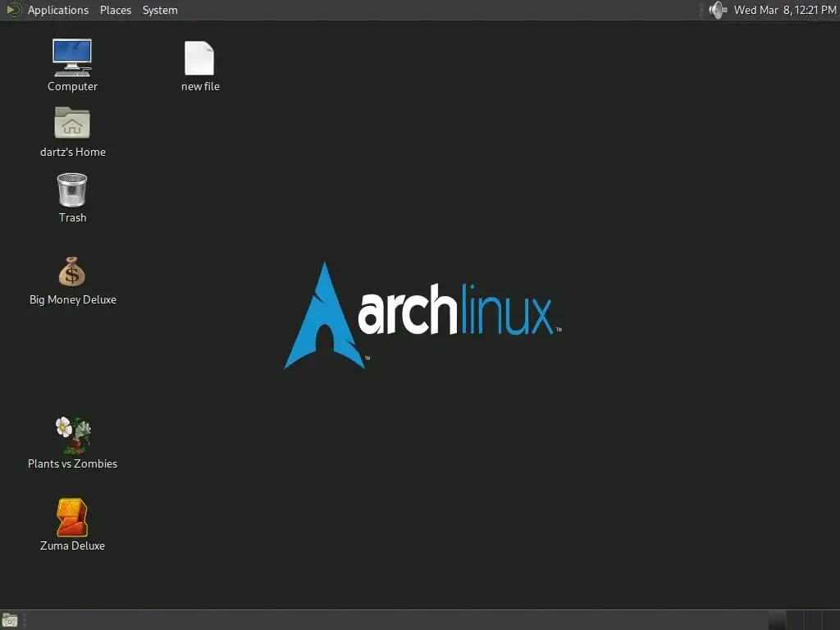This screenshot has height=630, width=840.
Task: Click the Show Desktop button in bottom panel
Action: (10, 620)
